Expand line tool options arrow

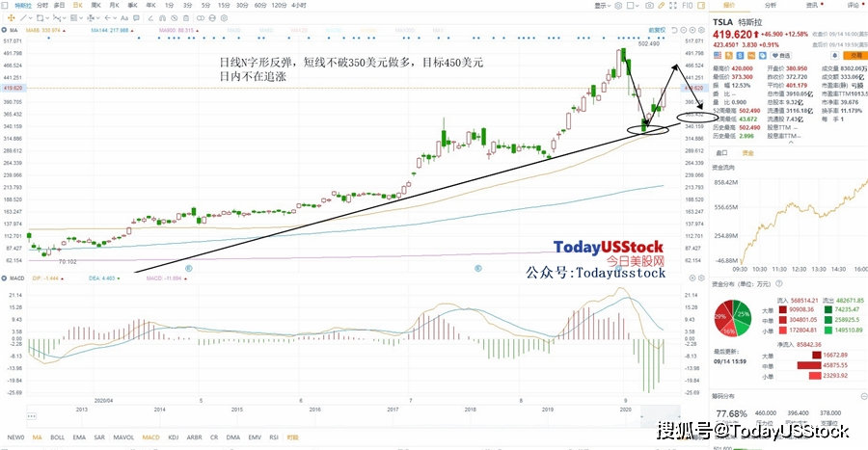(31, 18)
